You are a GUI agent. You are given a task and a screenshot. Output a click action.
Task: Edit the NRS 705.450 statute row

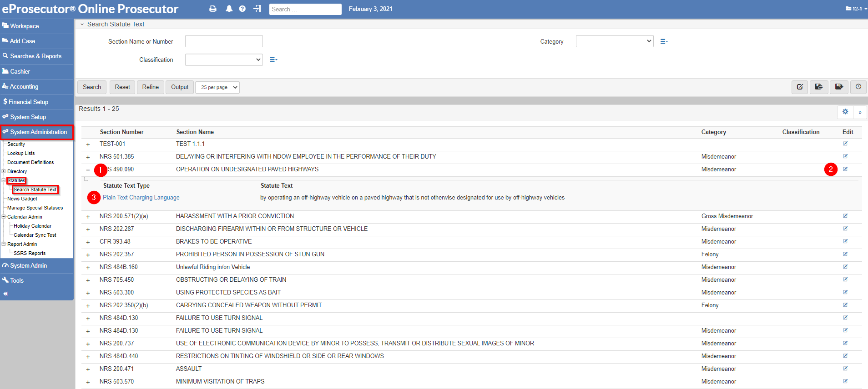845,279
